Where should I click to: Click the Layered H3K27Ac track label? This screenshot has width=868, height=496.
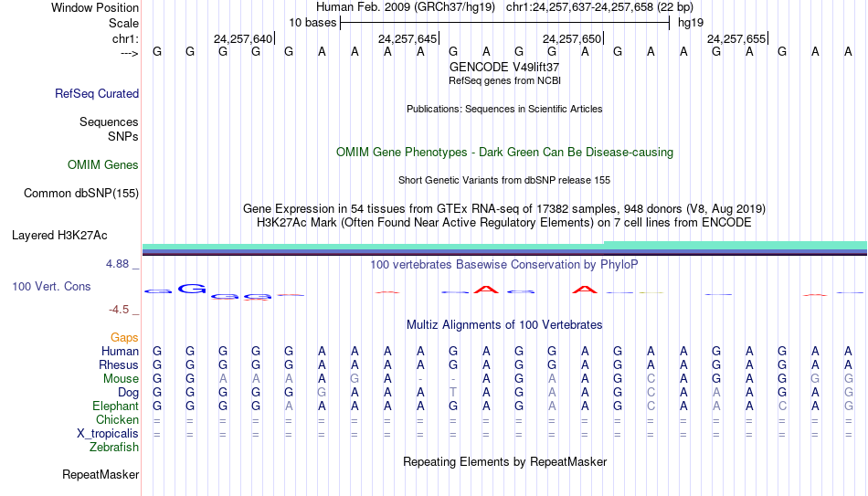(59, 236)
